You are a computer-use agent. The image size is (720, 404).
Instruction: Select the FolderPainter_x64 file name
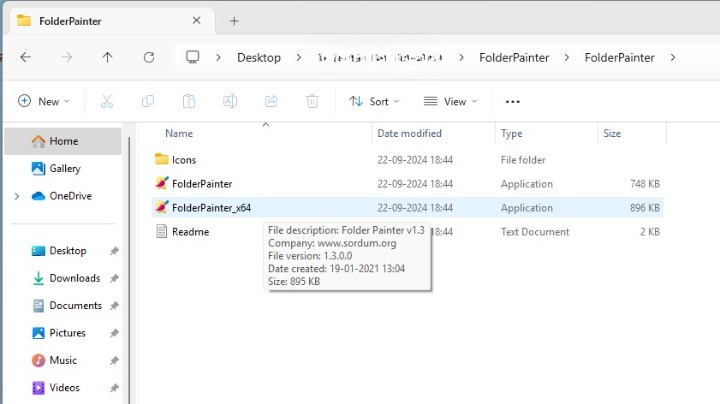(211, 208)
